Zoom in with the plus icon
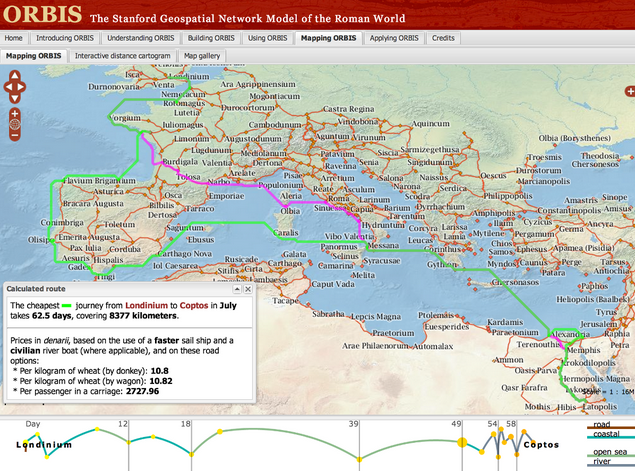635x473 pixels. [15, 114]
